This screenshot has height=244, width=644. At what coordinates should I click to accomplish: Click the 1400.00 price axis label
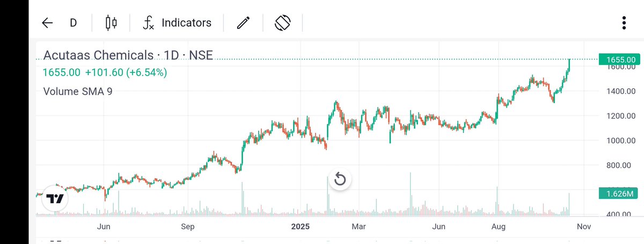[x=621, y=91]
